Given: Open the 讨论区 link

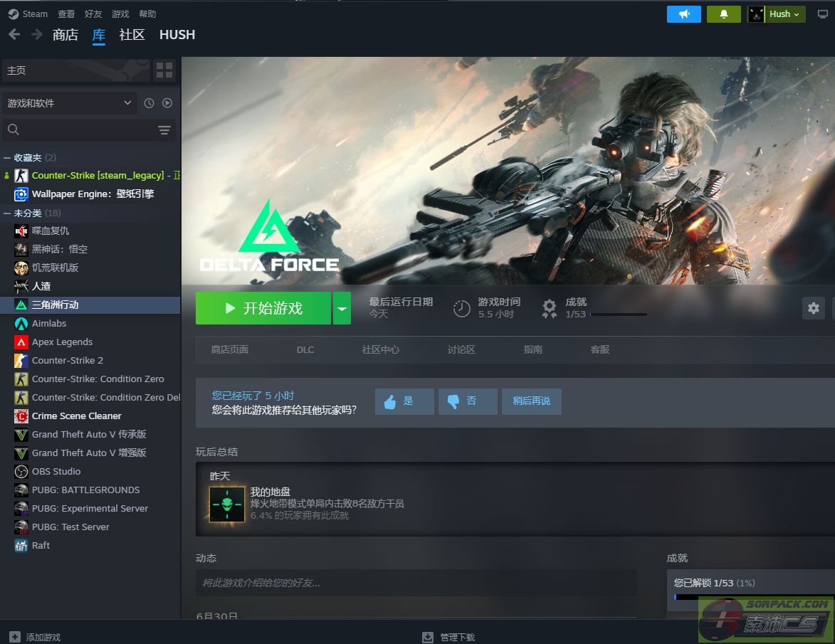Looking at the screenshot, I should pyautogui.click(x=461, y=349).
